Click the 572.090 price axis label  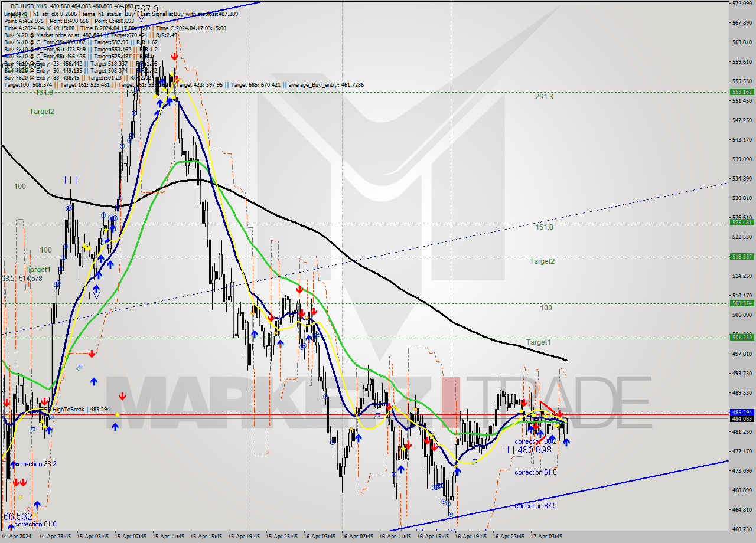(x=742, y=4)
